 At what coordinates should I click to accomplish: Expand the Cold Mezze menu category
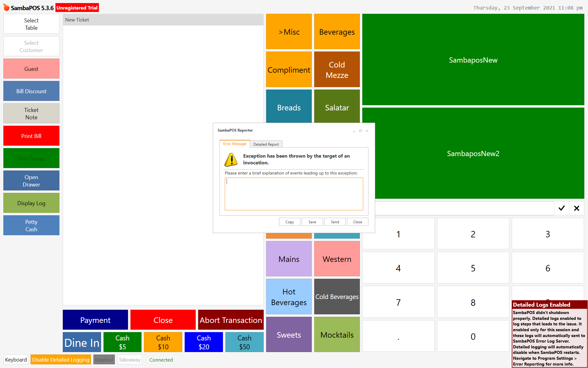[337, 70]
